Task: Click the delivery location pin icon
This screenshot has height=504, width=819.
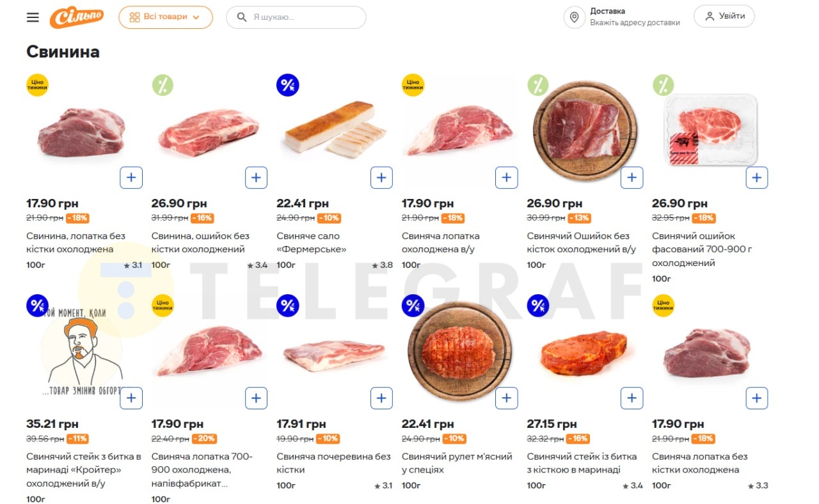Action: click(574, 17)
